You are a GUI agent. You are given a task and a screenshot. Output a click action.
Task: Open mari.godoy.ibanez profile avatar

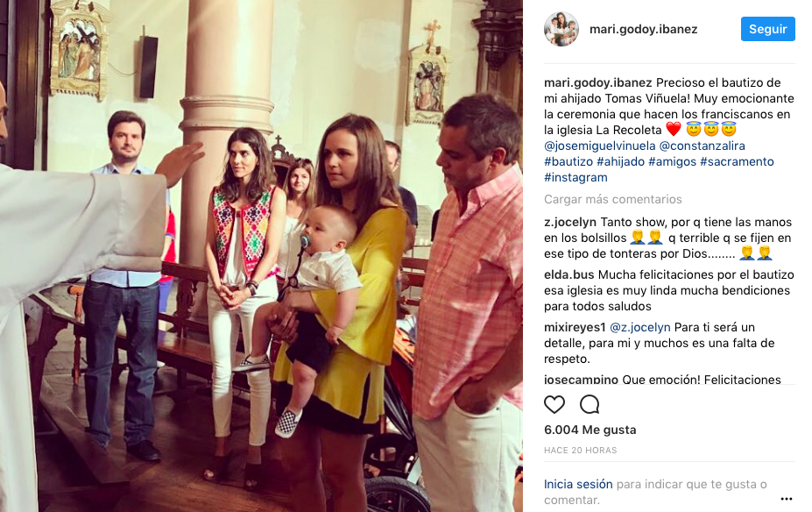click(x=561, y=29)
